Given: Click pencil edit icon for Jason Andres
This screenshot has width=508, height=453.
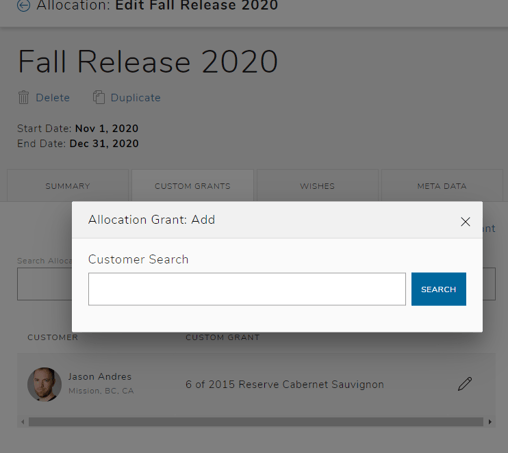Looking at the screenshot, I should (x=465, y=384).
